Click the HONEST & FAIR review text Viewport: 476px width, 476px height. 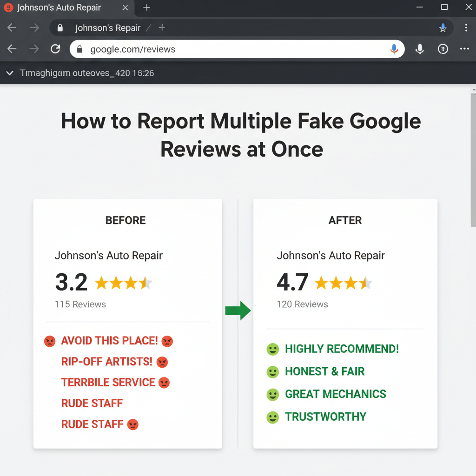coord(325,371)
